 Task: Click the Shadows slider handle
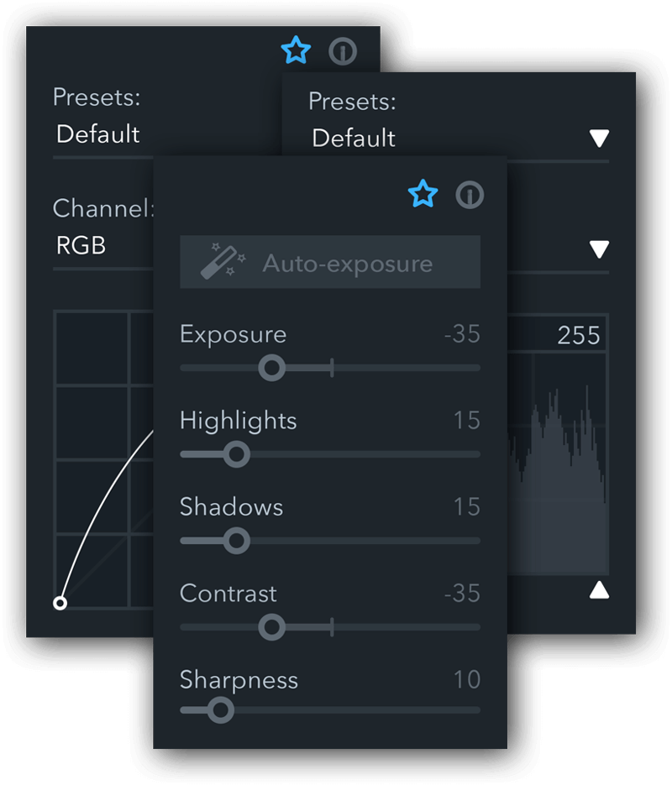[x=236, y=541]
